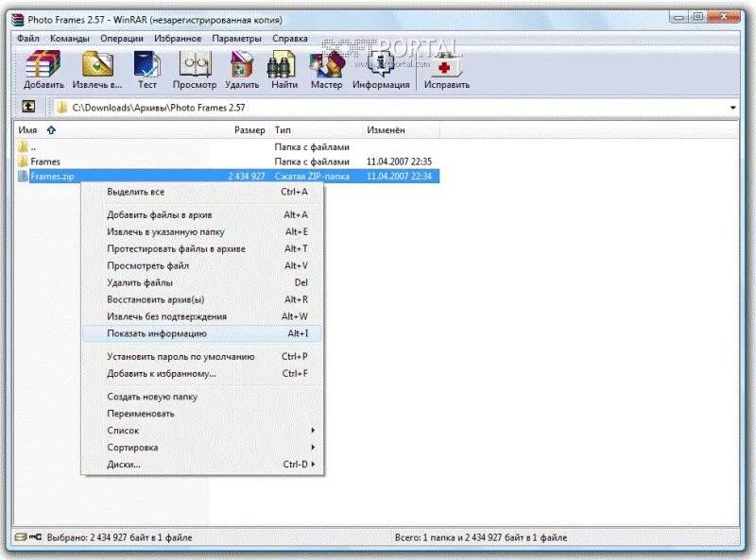
Task: Click the Frames.zip archive file icon
Action: point(23,176)
